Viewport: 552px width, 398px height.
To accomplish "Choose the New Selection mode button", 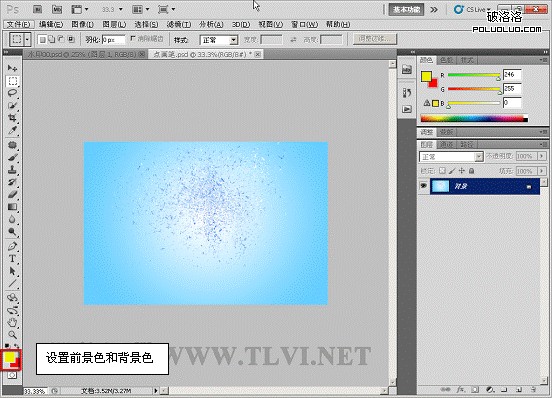I will [x=42, y=40].
